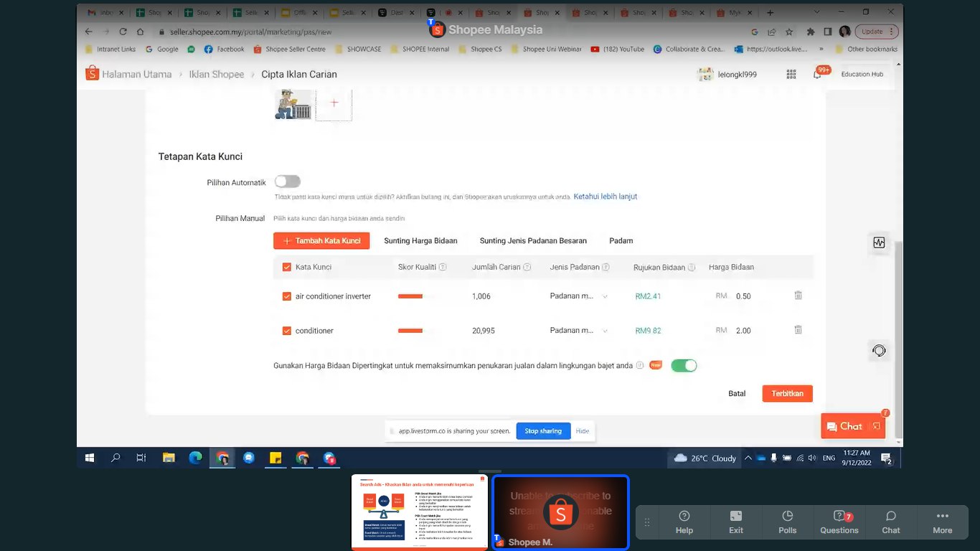Click Jenis Padanan info icon
The image size is (980, 551).
coord(606,267)
